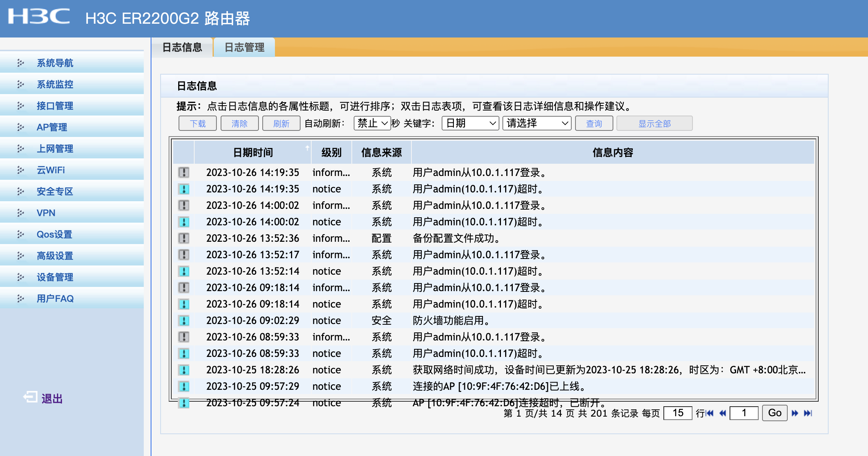The image size is (868, 456).
Task: Click the exit icon beside 退出
Action: pyautogui.click(x=30, y=397)
